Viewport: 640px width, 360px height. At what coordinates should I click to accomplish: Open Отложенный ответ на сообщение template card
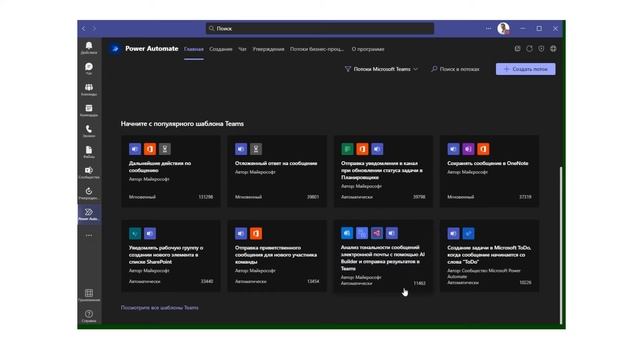(x=277, y=171)
